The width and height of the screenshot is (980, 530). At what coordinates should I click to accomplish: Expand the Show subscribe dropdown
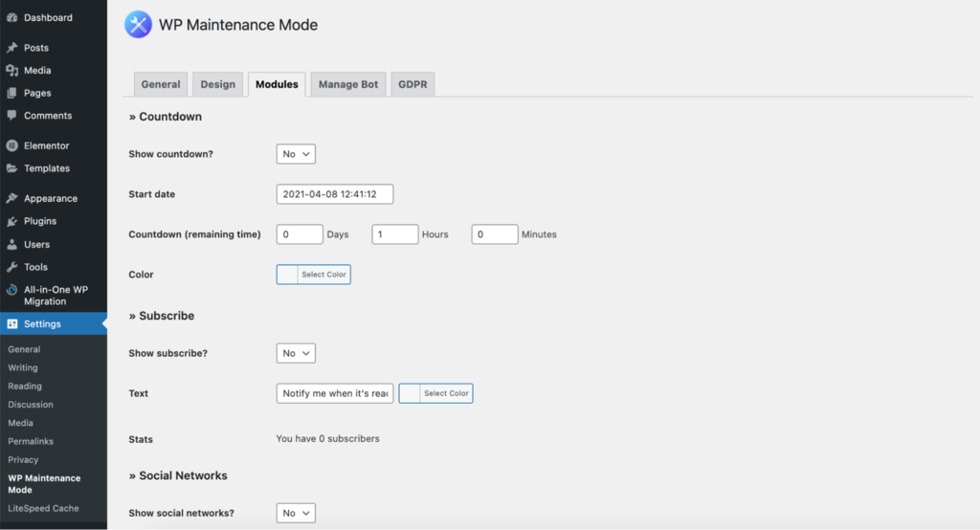[x=296, y=353]
